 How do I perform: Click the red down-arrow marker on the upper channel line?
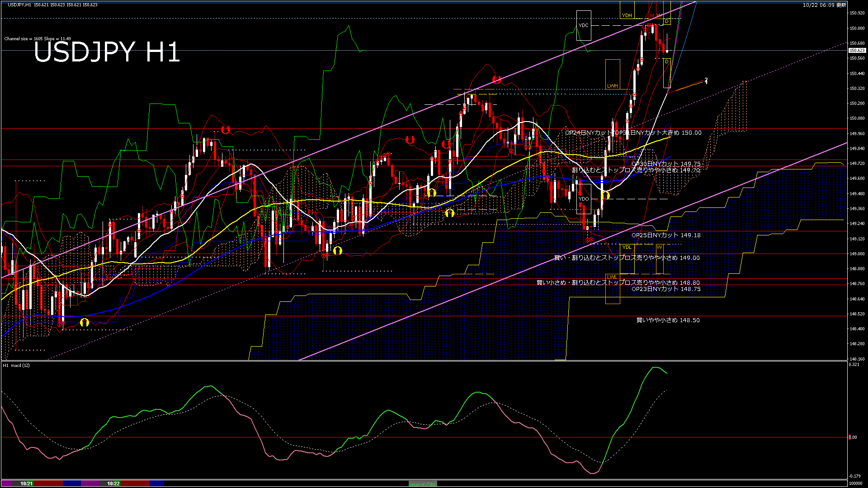click(x=497, y=80)
